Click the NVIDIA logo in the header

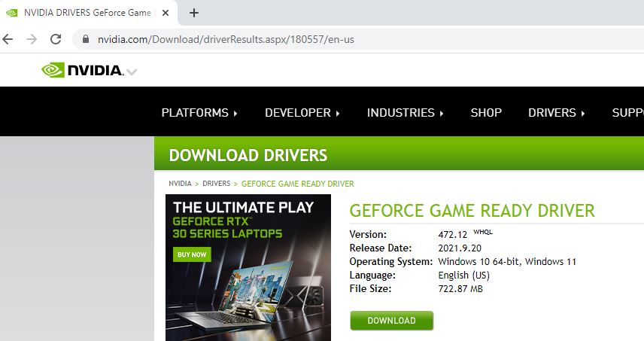tap(82, 70)
